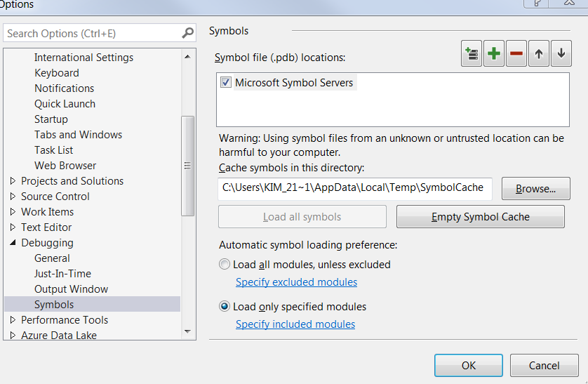Click options tree scrollbar down arrow
588x384 pixels.
point(187,331)
